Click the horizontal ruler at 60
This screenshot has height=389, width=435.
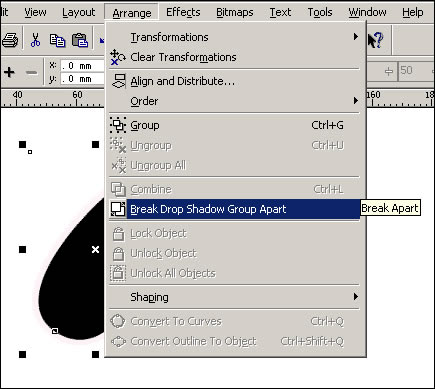[77, 95]
